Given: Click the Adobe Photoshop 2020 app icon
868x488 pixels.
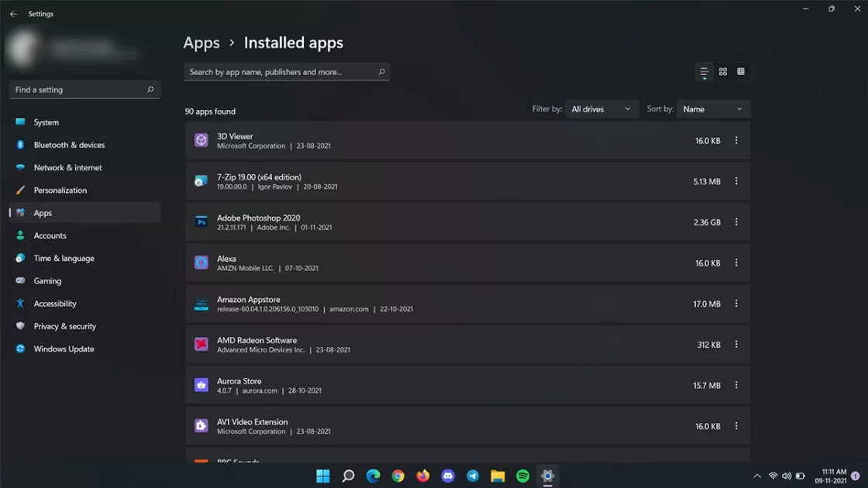Looking at the screenshot, I should click(201, 222).
